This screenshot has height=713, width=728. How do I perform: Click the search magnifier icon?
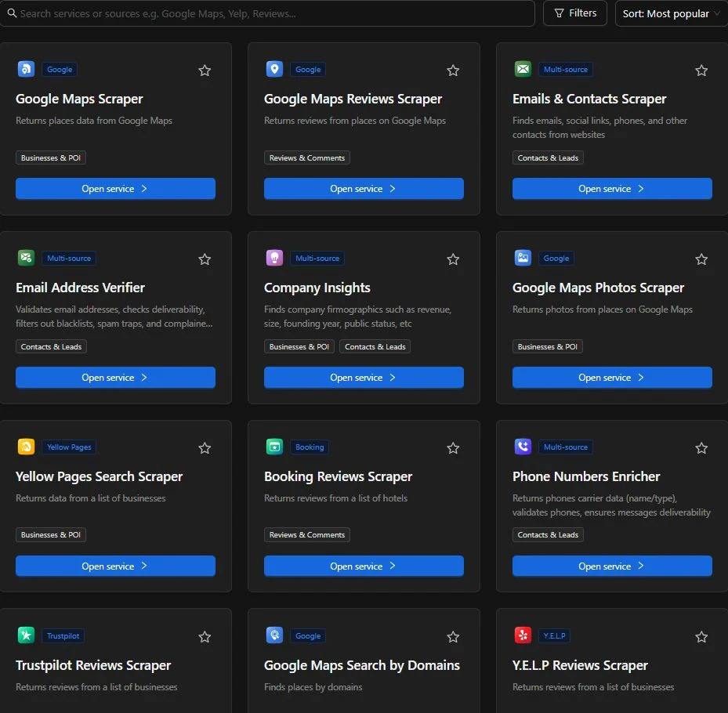click(12, 13)
